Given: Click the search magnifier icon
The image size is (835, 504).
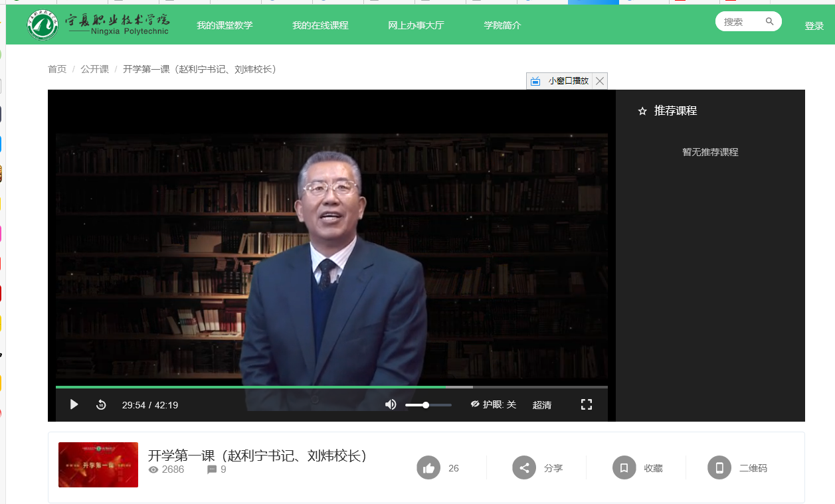Looking at the screenshot, I should pos(770,21).
